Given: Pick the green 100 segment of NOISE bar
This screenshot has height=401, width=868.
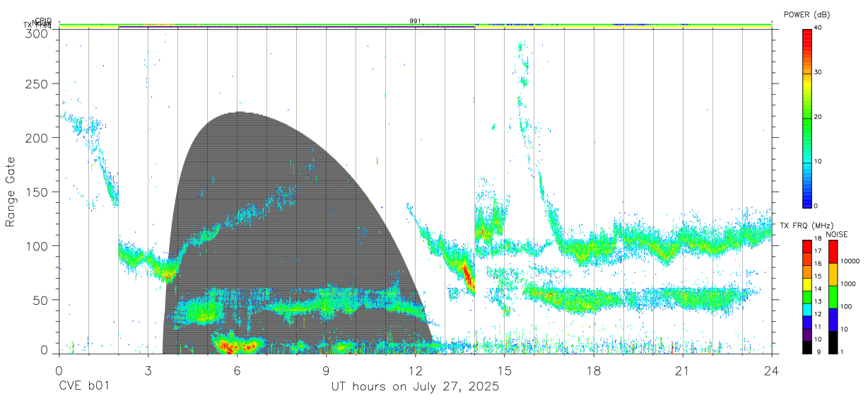Looking at the screenshot, I should point(832,297).
